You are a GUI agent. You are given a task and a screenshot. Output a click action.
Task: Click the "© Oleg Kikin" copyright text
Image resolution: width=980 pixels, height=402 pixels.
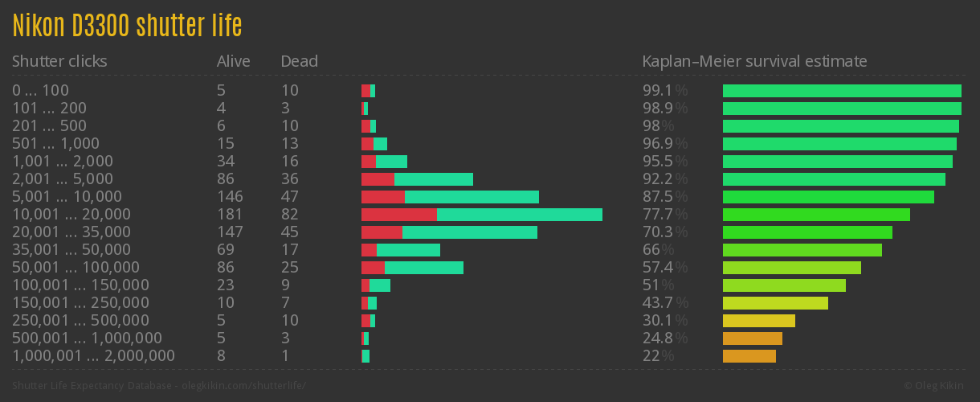pos(935,386)
